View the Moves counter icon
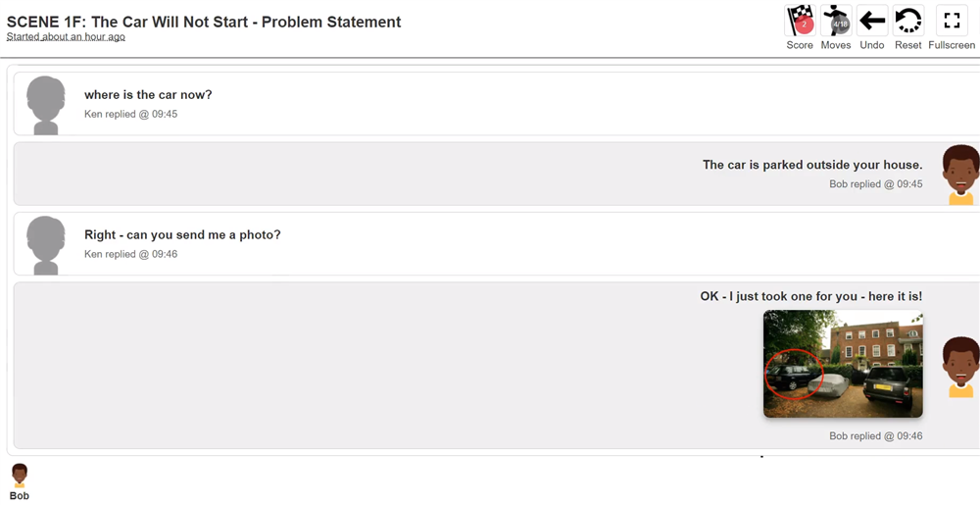This screenshot has width=980, height=505. [836, 21]
